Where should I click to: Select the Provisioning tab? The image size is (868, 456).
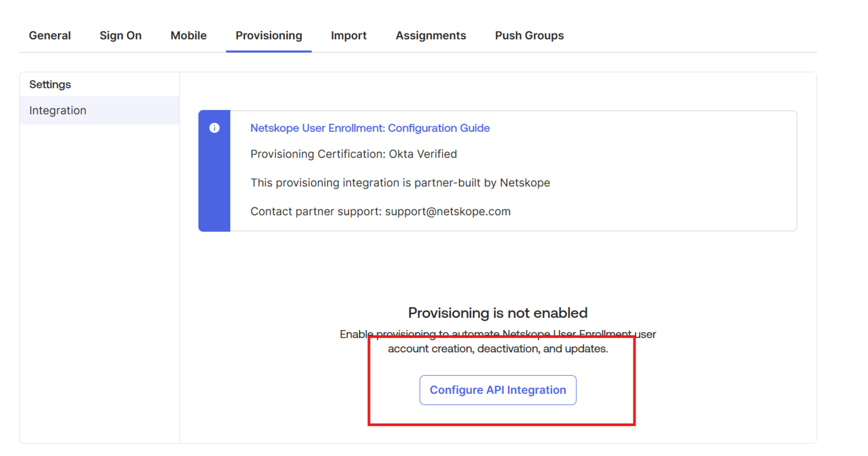(x=269, y=35)
